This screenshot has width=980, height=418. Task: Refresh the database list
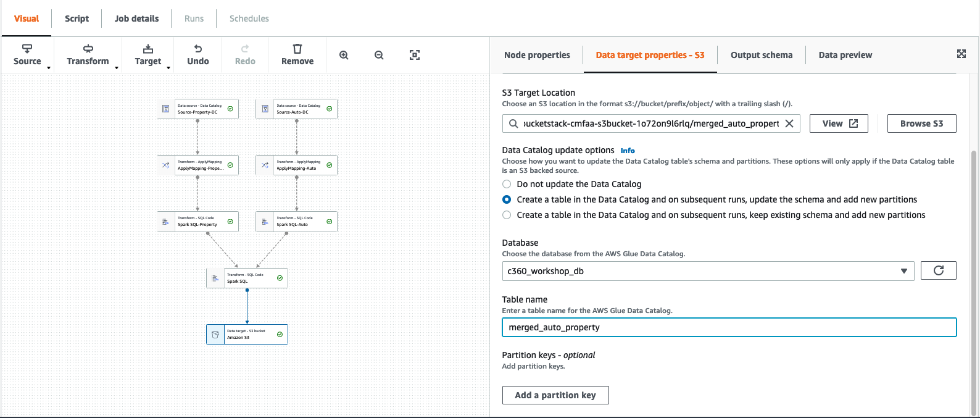pyautogui.click(x=938, y=270)
